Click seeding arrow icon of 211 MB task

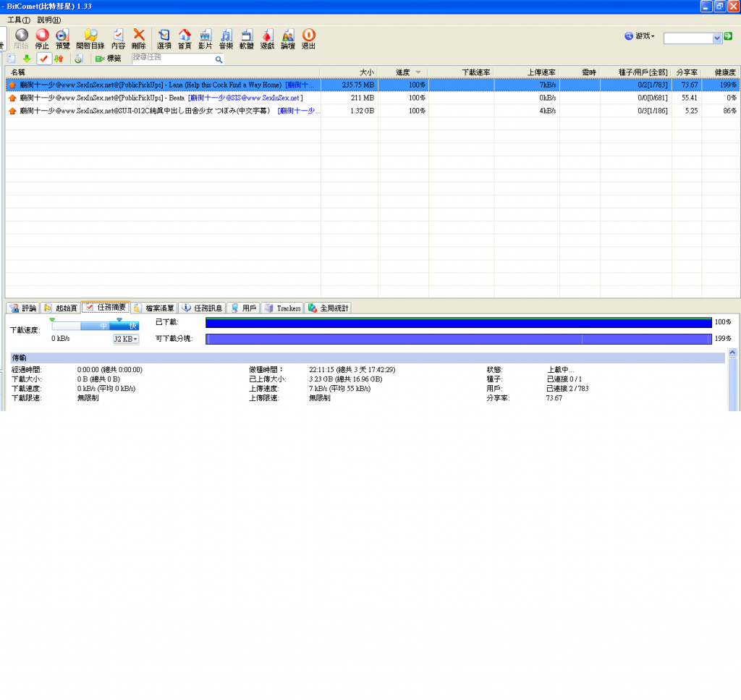pyautogui.click(x=12, y=98)
